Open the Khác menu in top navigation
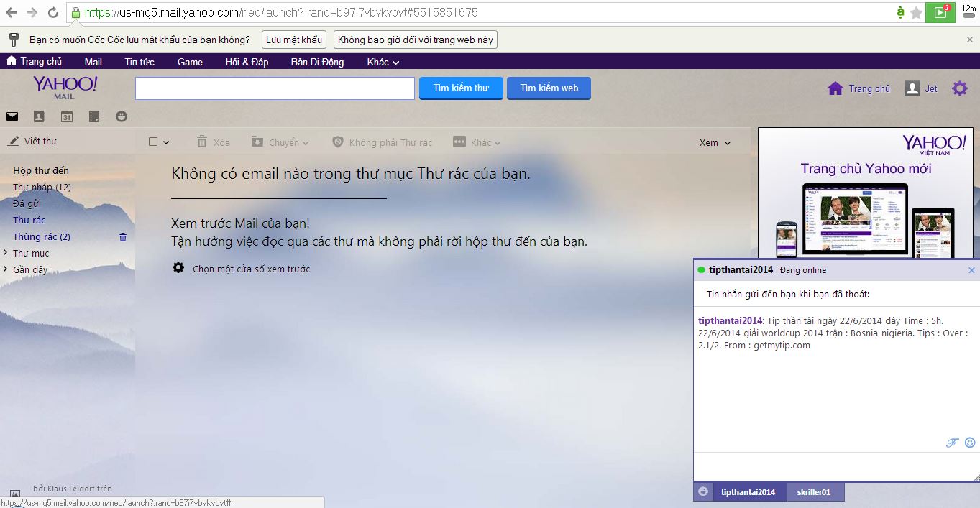980x508 pixels. click(383, 62)
